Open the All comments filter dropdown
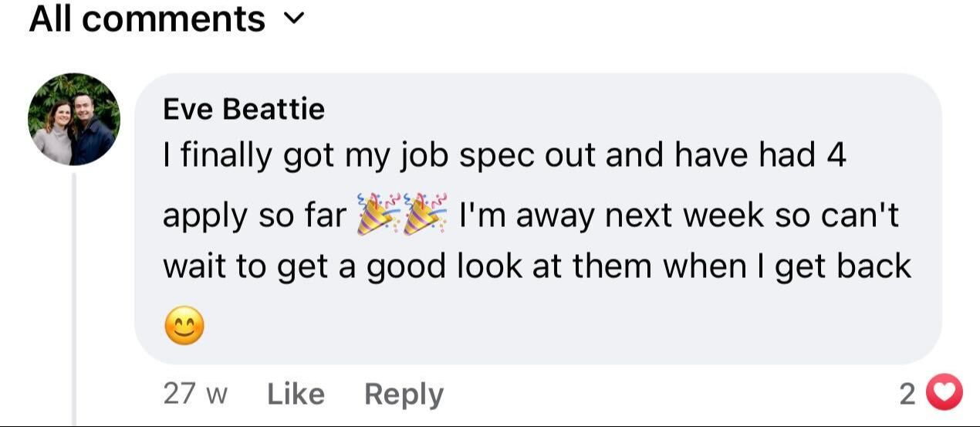 point(147,19)
